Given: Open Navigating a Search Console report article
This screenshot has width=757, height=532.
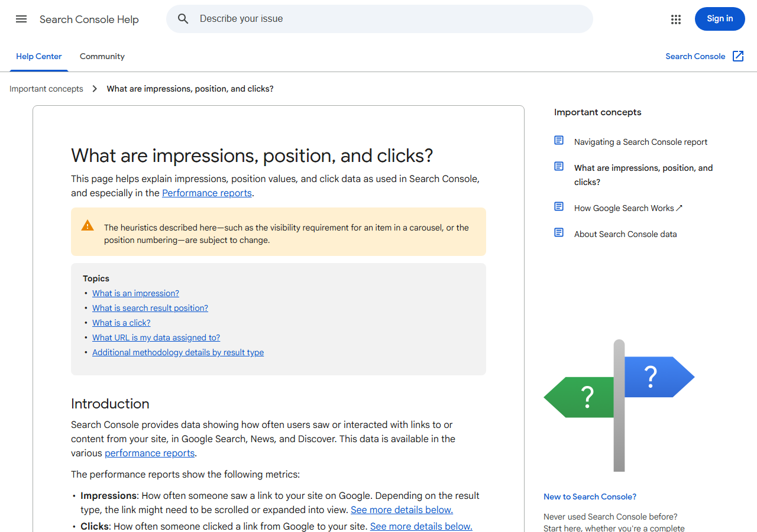Looking at the screenshot, I should coord(640,142).
